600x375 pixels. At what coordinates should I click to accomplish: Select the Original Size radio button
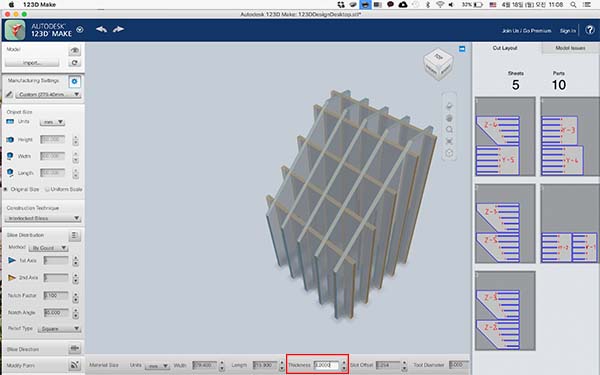click(x=6, y=189)
